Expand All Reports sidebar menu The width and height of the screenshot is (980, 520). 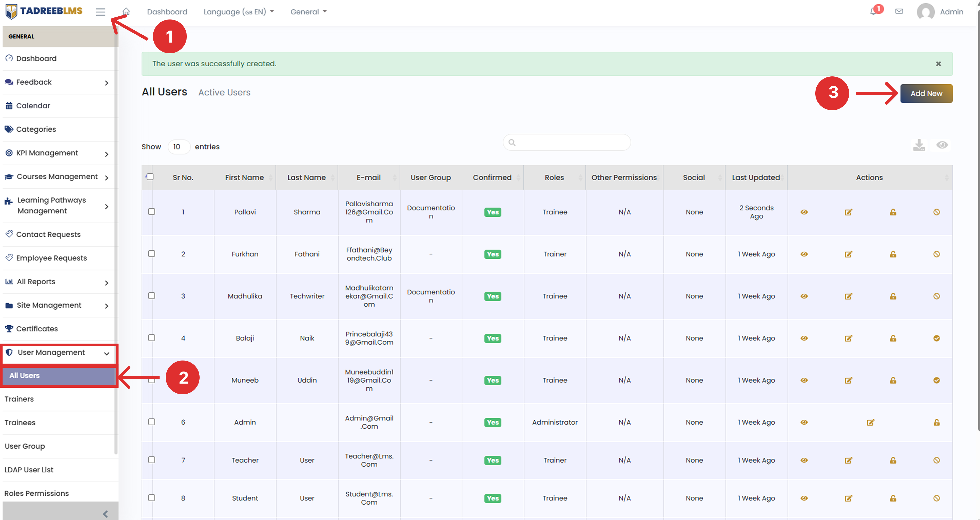coord(58,282)
